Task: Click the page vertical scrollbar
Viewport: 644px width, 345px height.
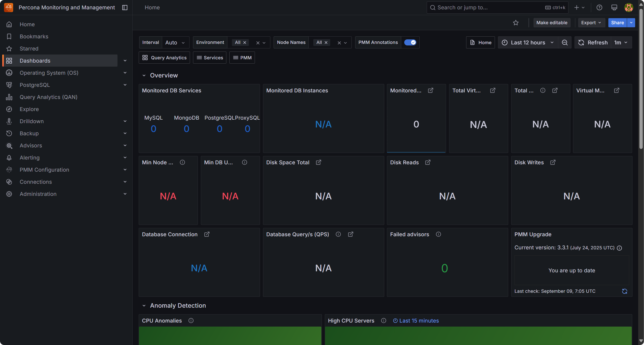Action: [641, 79]
